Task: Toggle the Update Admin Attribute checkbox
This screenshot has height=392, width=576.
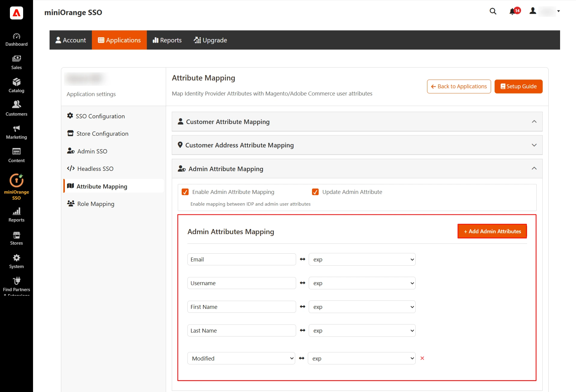Action: [315, 192]
